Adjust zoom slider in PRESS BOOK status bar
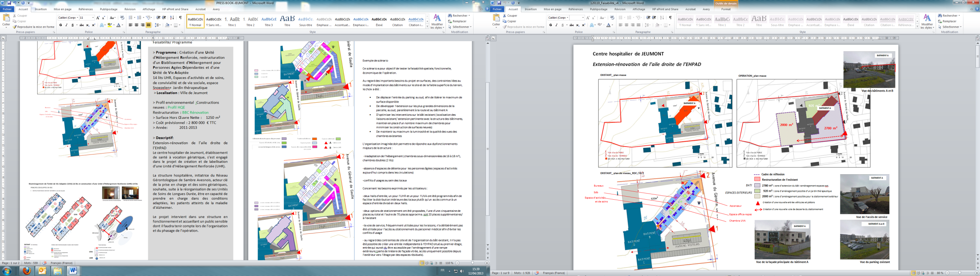Screen dimensions: 980x276 point(472,263)
